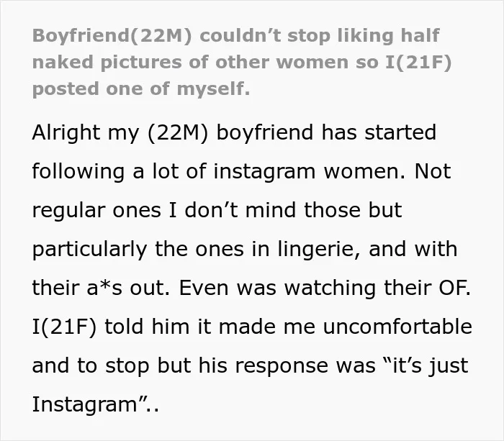
Task: Click the word 'Not' ending second line
Action: click(433, 171)
